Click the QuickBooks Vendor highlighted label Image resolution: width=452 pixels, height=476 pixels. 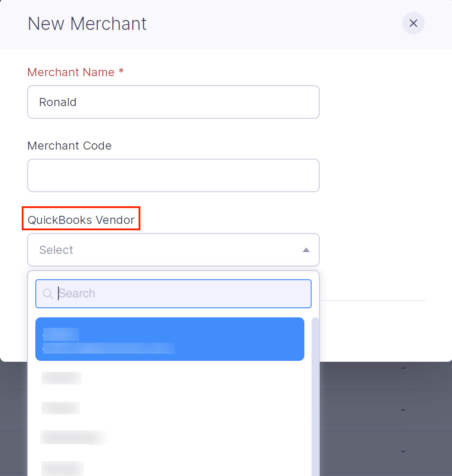click(81, 219)
